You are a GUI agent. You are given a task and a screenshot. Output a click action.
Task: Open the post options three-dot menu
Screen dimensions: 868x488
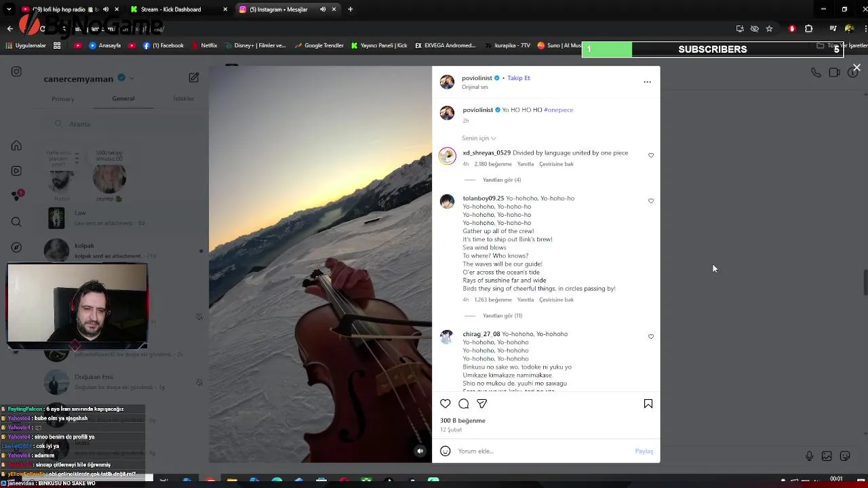[x=647, y=82]
